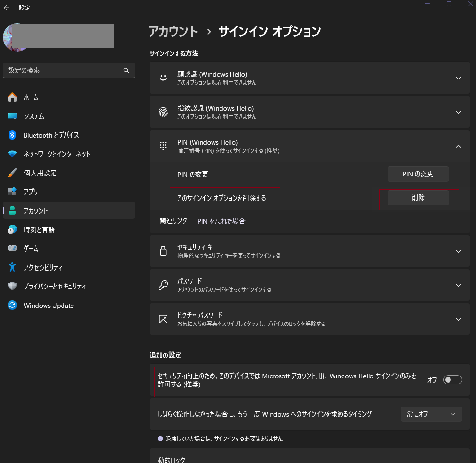Click the ホーム house icon
This screenshot has width=476, height=463.
12,97
